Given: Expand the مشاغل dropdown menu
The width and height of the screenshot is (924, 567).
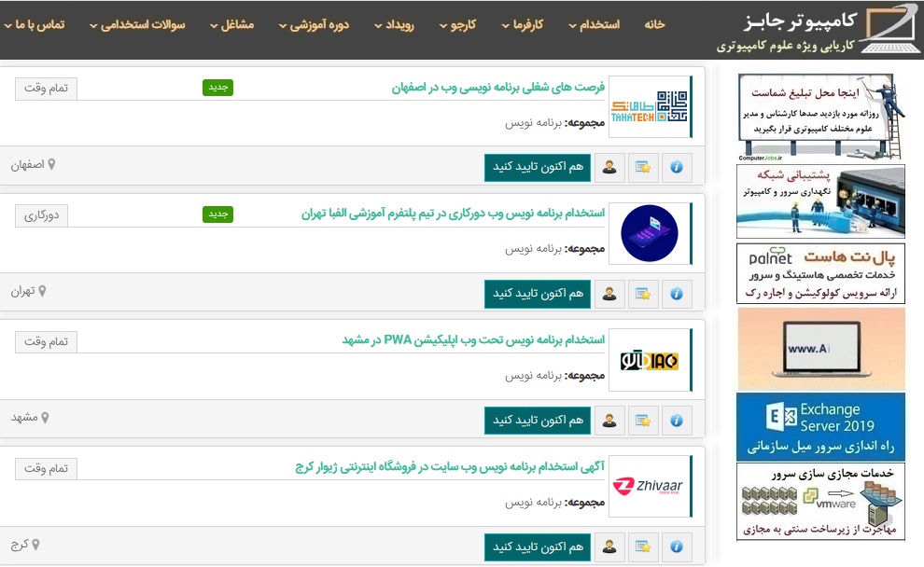Looking at the screenshot, I should click(232, 25).
